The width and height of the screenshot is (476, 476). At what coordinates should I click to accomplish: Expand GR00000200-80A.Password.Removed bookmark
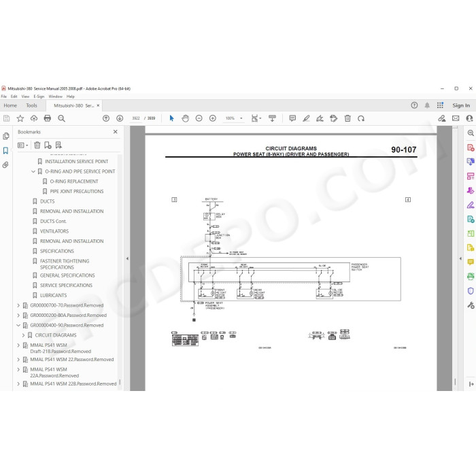18,316
